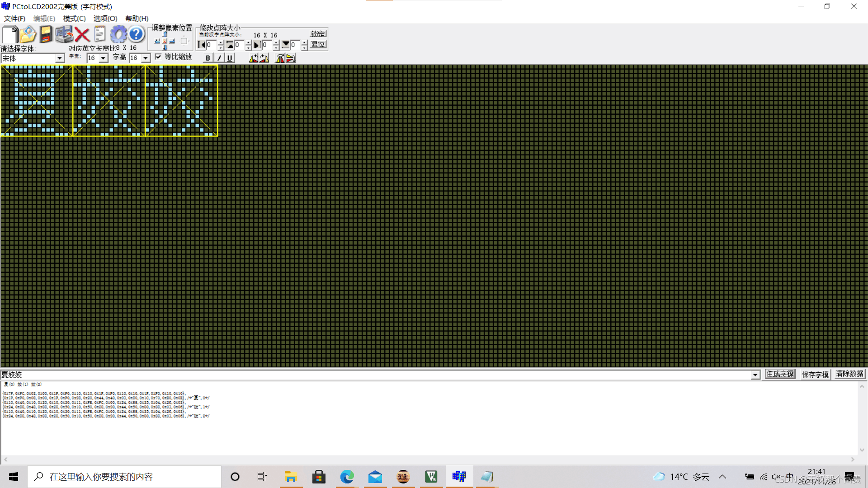
Task: Open the 模式(C) menu
Action: tap(74, 19)
